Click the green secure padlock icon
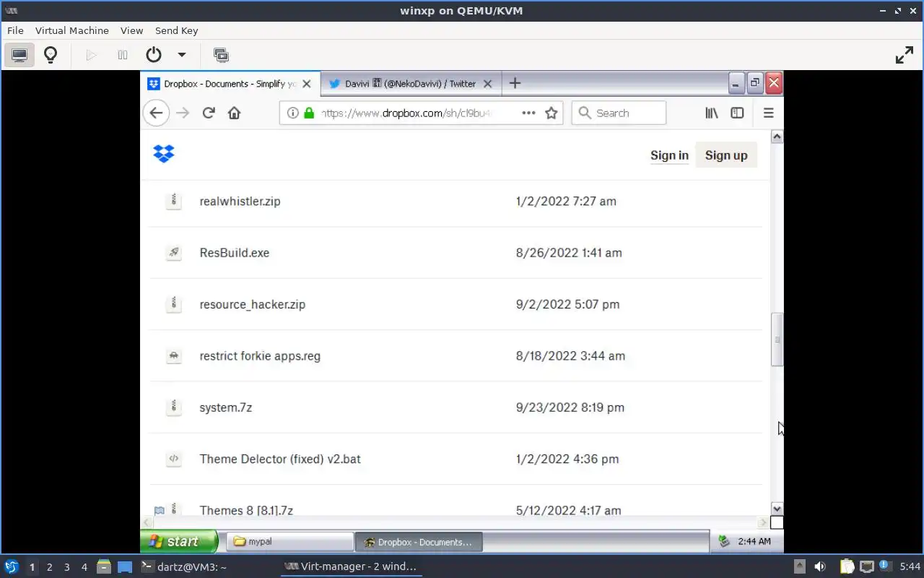This screenshot has height=578, width=924. click(309, 113)
